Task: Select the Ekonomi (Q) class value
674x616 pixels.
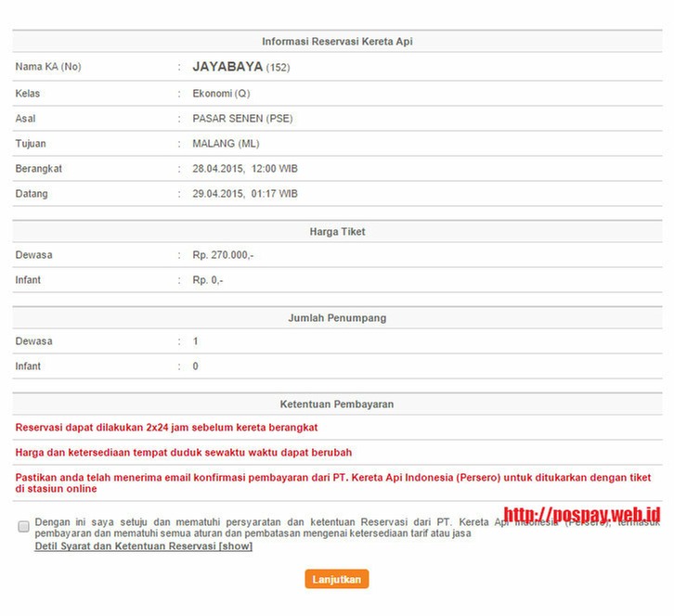Action: [x=221, y=94]
